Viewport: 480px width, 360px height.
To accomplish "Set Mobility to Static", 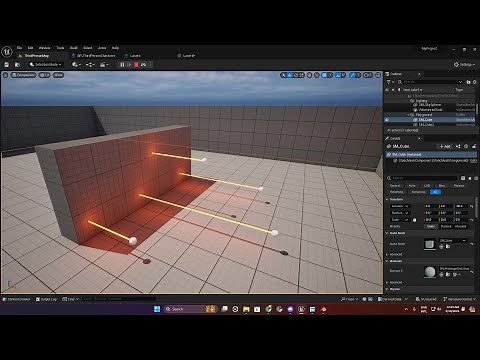I will 431,226.
